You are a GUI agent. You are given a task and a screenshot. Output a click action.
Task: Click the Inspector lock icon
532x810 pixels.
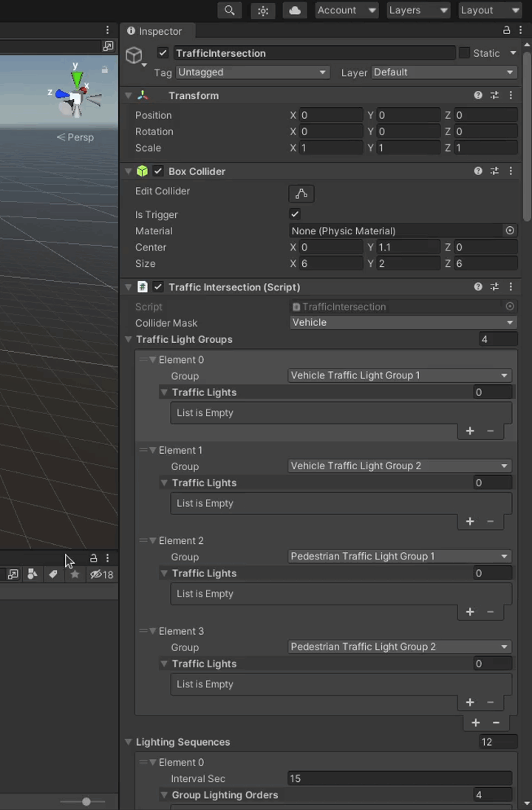pos(506,31)
